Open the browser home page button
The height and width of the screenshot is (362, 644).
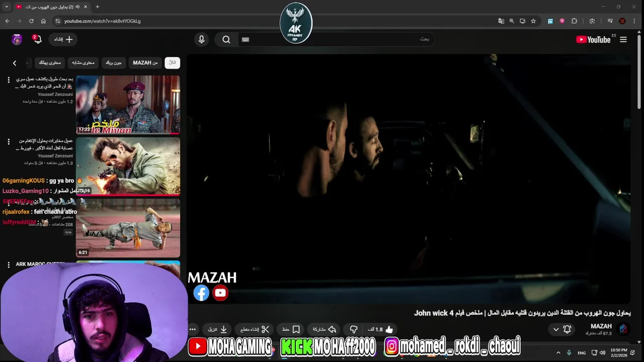pos(43,21)
